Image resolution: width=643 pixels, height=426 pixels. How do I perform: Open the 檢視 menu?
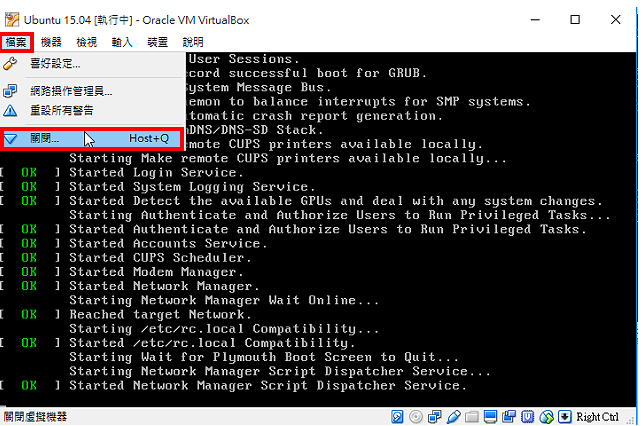coord(87,42)
